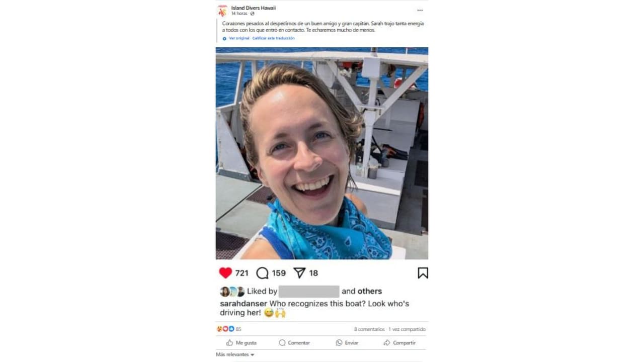Click the 1 vez compartido link

pos(407,329)
